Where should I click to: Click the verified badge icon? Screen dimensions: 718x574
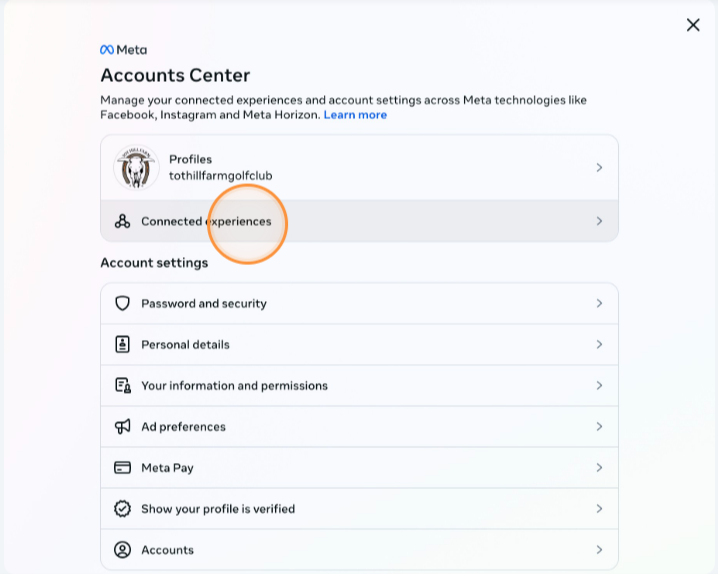click(123, 508)
